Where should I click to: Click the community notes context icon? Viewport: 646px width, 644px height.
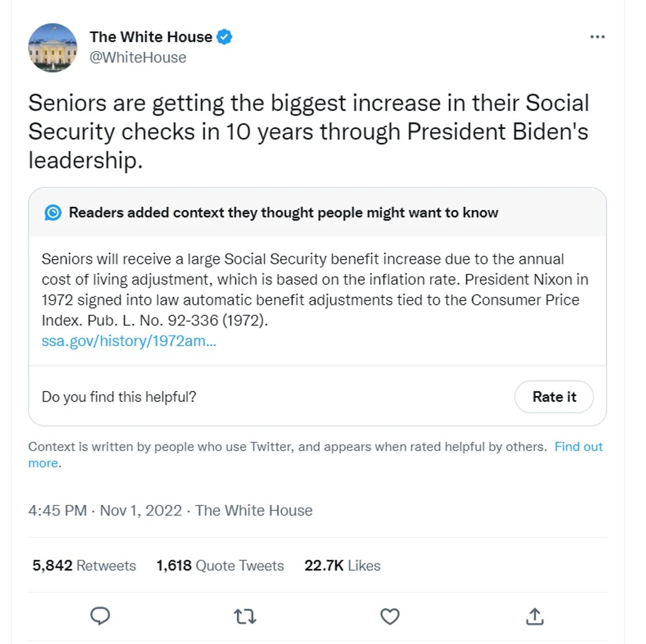(54, 213)
